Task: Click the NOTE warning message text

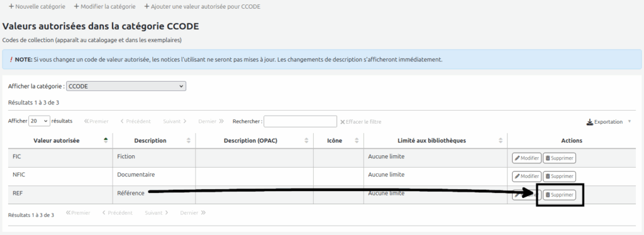Action: (x=229, y=60)
